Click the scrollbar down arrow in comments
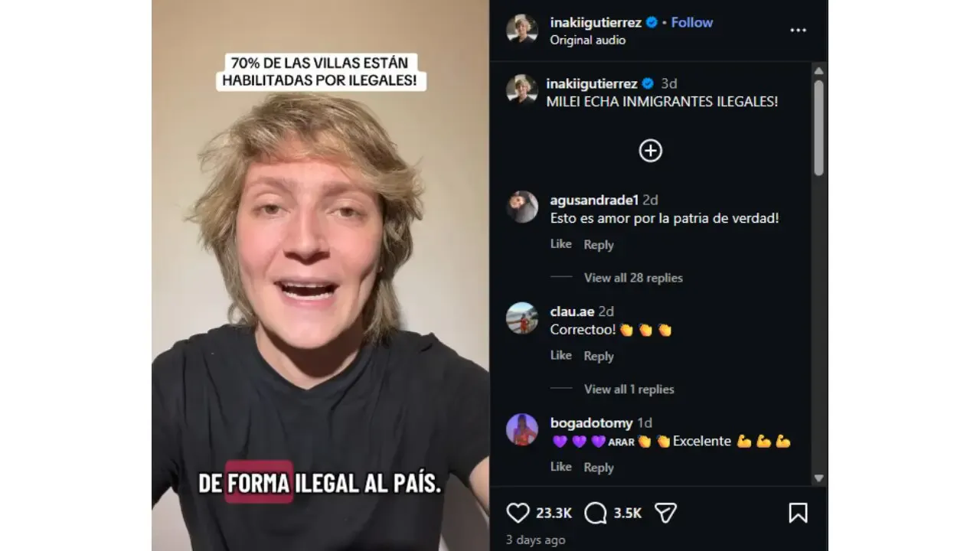980x551 pixels. click(818, 478)
